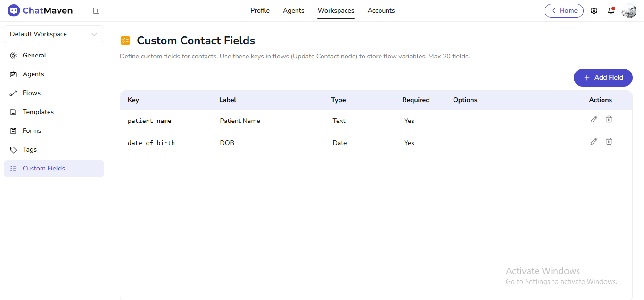
Task: Open the user profile avatar
Action: [x=628, y=10]
